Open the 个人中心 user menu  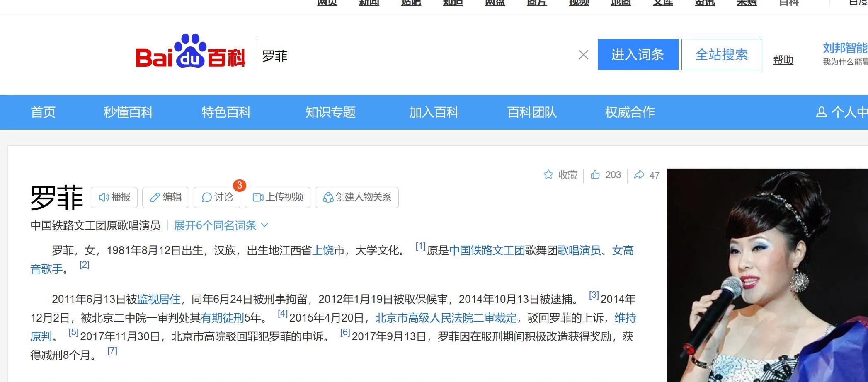click(x=841, y=112)
